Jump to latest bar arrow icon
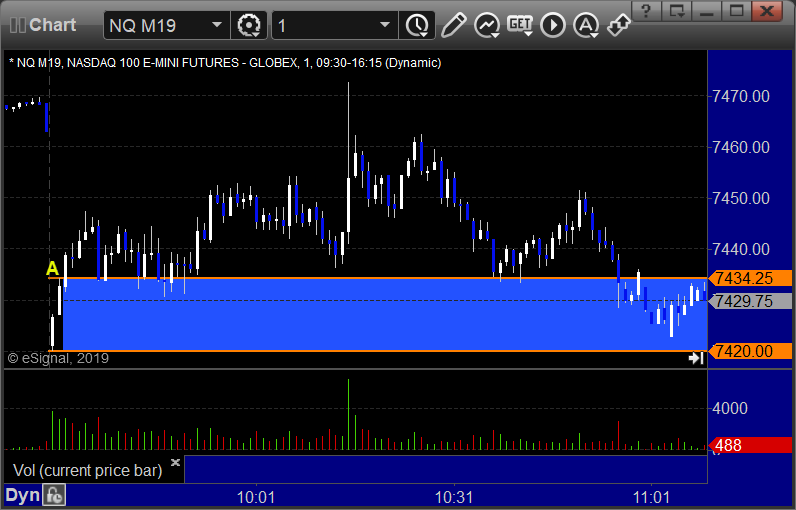This screenshot has height=510, width=796. [696, 358]
